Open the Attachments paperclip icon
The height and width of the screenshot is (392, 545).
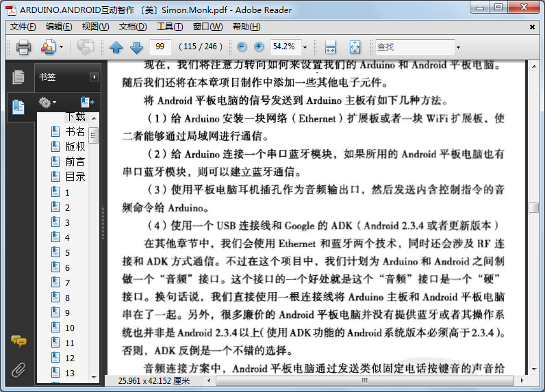pos(18,370)
